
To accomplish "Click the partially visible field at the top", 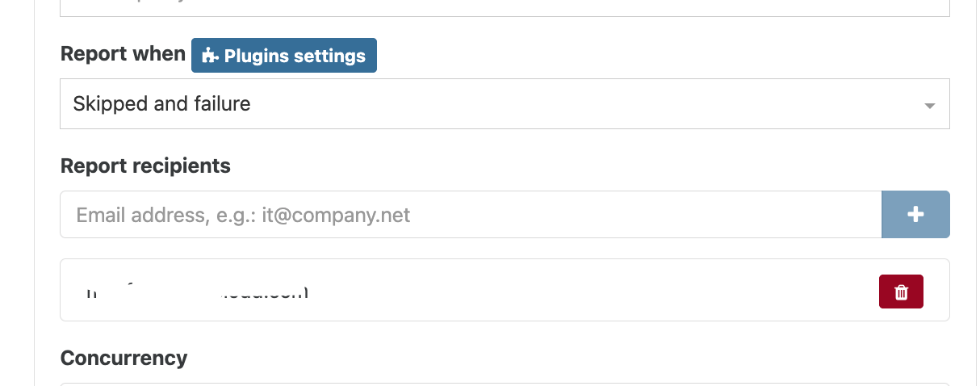I will 505,8.
